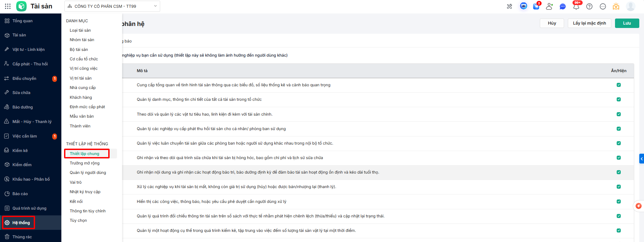Open the blue chat messages icon
Viewport: 644px width, 242px height.
coord(562,6)
